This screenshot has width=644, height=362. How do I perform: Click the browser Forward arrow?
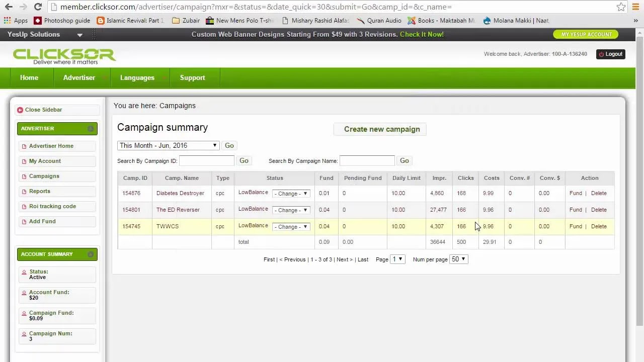tap(23, 7)
